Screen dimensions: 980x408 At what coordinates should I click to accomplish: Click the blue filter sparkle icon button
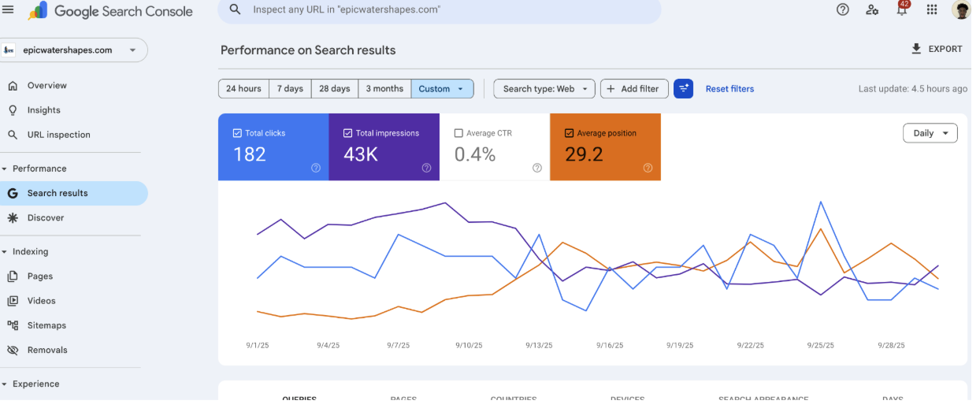683,89
